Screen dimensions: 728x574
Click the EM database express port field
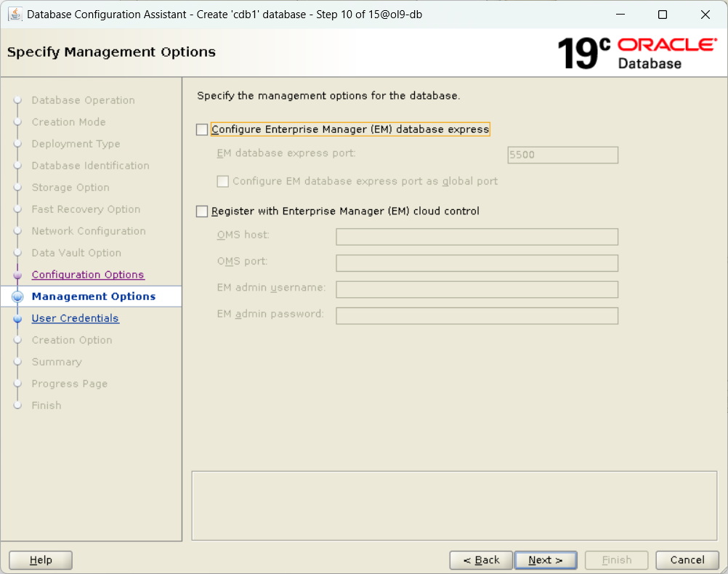(x=563, y=155)
